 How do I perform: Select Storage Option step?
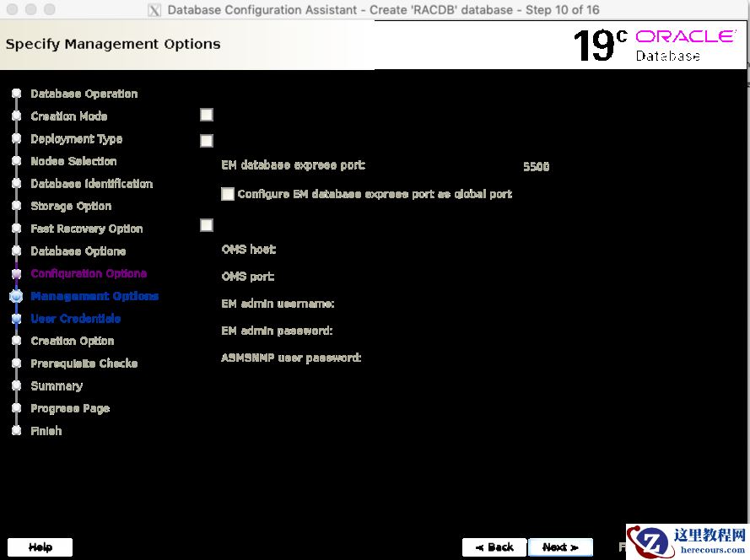[71, 206]
